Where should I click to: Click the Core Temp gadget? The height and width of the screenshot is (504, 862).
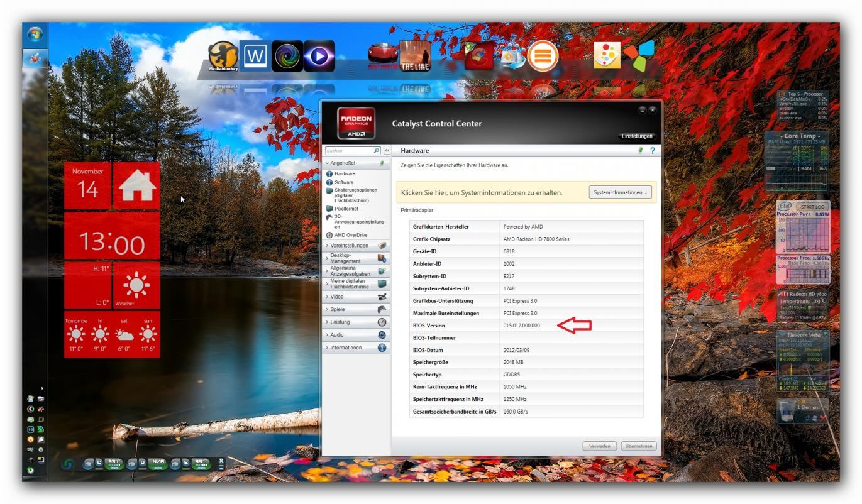(x=797, y=160)
